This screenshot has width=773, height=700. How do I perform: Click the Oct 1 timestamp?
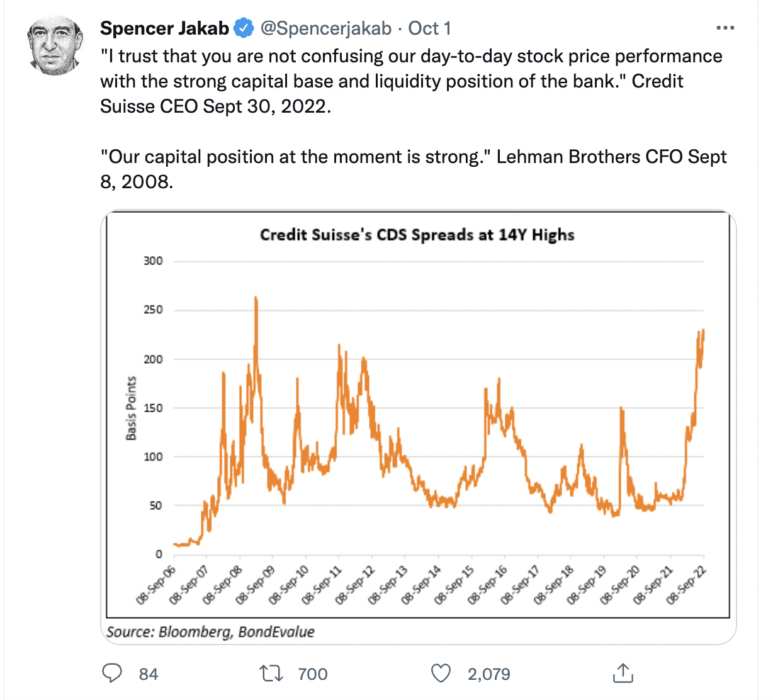pos(429,28)
